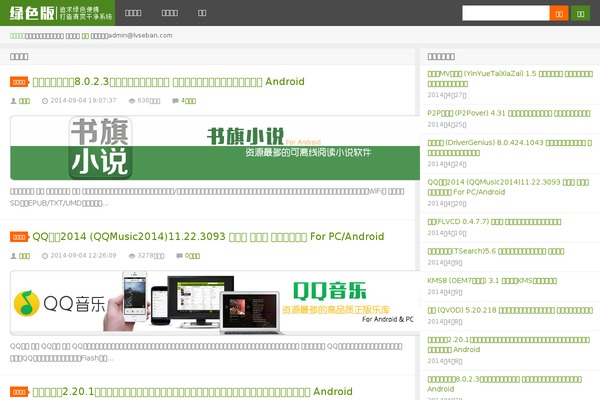The height and width of the screenshot is (400, 600).
Task: Open author link under the 8.0.2.3 post
Action: tap(24, 101)
